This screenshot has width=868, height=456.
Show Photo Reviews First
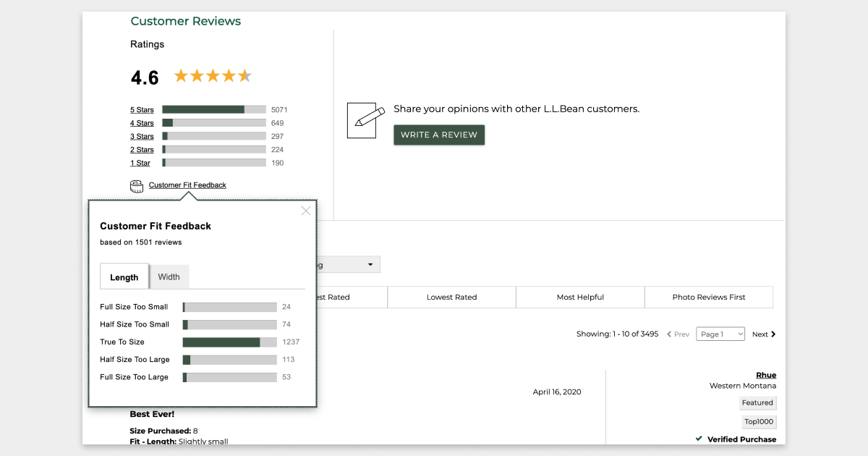point(708,297)
